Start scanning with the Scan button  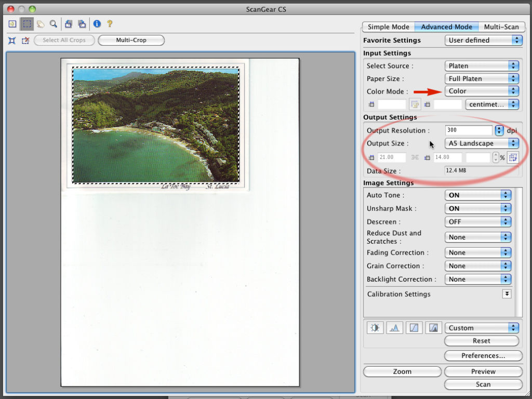483,384
